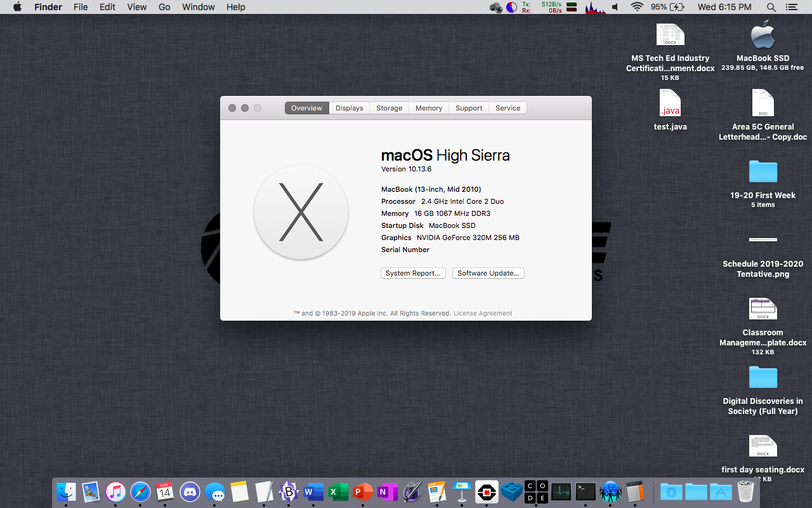The width and height of the screenshot is (812, 508).
Task: Open the black CODE app icon
Action: [x=536, y=491]
